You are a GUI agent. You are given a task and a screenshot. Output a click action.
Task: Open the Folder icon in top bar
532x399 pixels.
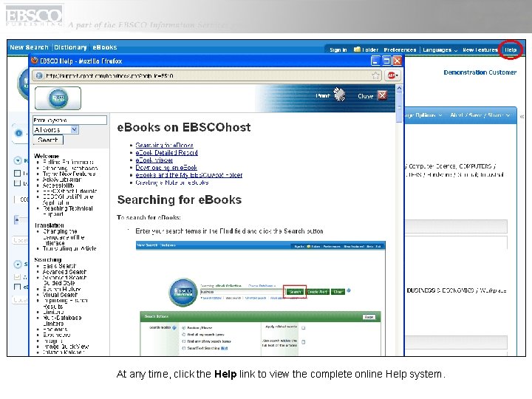357,50
